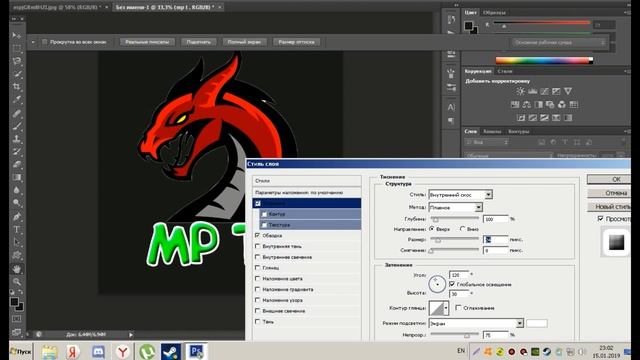The width and height of the screenshot is (640, 360).
Task: Select the Lasso tool
Action: (x=17, y=61)
